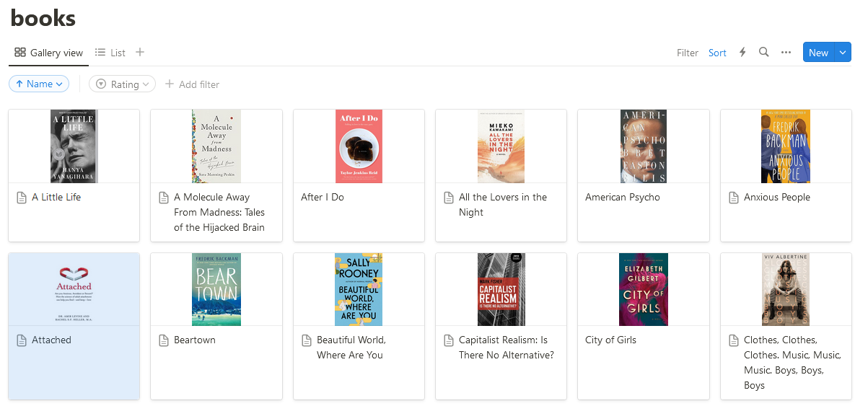The image size is (868, 406).
Task: Click the After I Do cover image
Action: pos(359,146)
